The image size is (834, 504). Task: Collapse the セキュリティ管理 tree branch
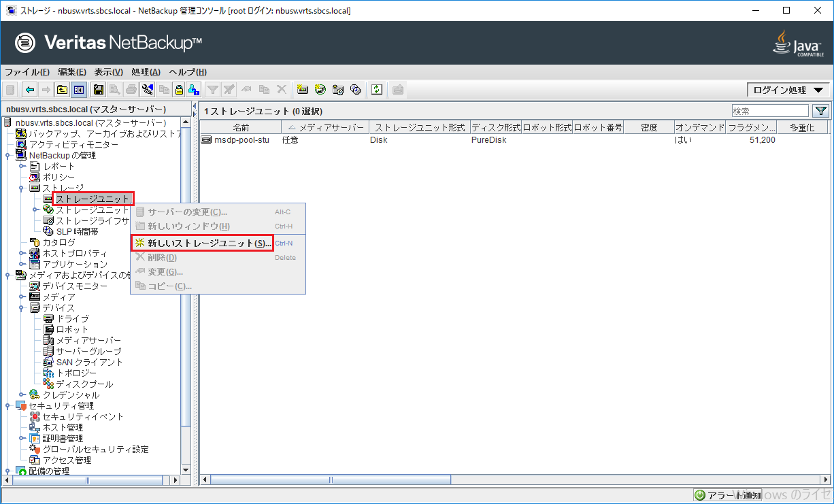(x=7, y=405)
